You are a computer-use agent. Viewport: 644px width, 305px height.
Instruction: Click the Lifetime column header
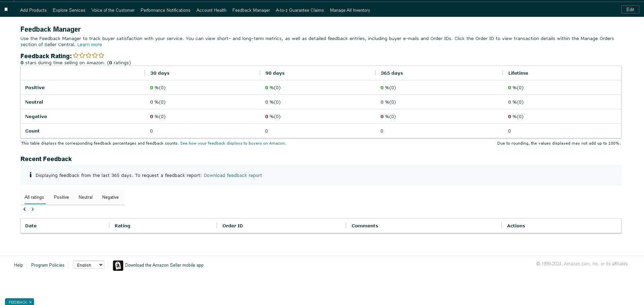tap(518, 73)
